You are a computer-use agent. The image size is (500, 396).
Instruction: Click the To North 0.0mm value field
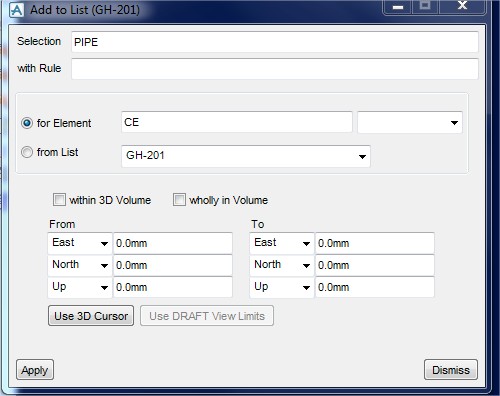375,265
